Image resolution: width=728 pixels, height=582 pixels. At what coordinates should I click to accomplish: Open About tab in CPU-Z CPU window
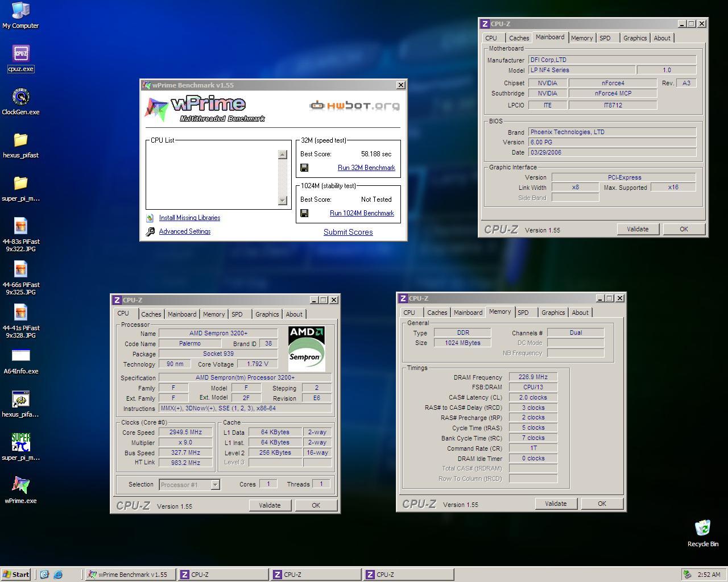point(294,314)
